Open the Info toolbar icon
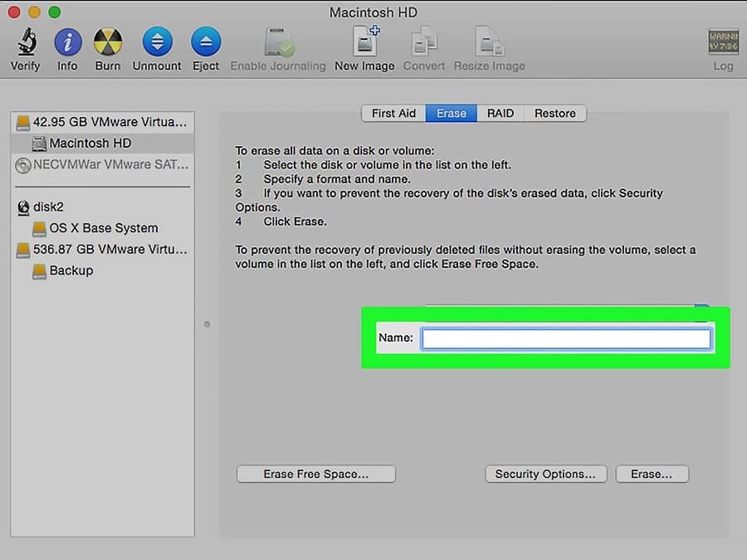The height and width of the screenshot is (560, 747). [68, 42]
